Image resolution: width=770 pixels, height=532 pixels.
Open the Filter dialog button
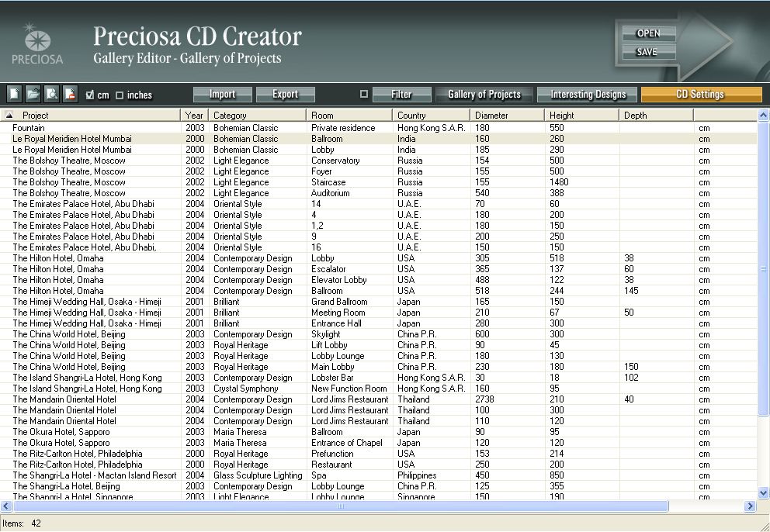pyautogui.click(x=402, y=95)
